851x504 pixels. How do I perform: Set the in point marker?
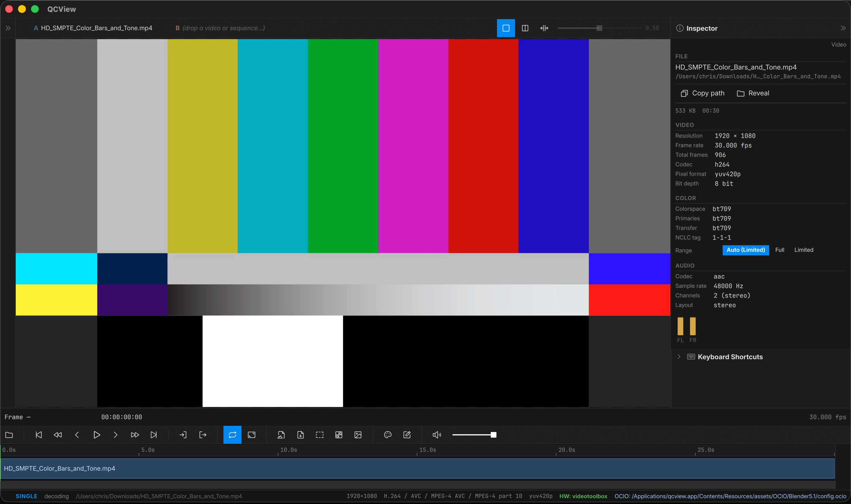tap(183, 435)
